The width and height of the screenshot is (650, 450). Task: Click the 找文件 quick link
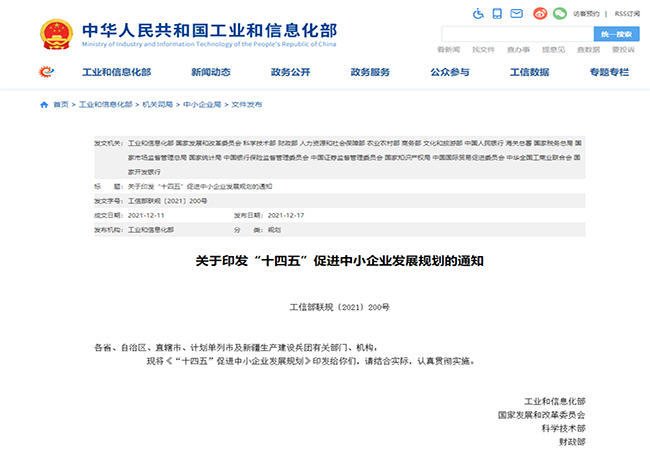[x=483, y=50]
